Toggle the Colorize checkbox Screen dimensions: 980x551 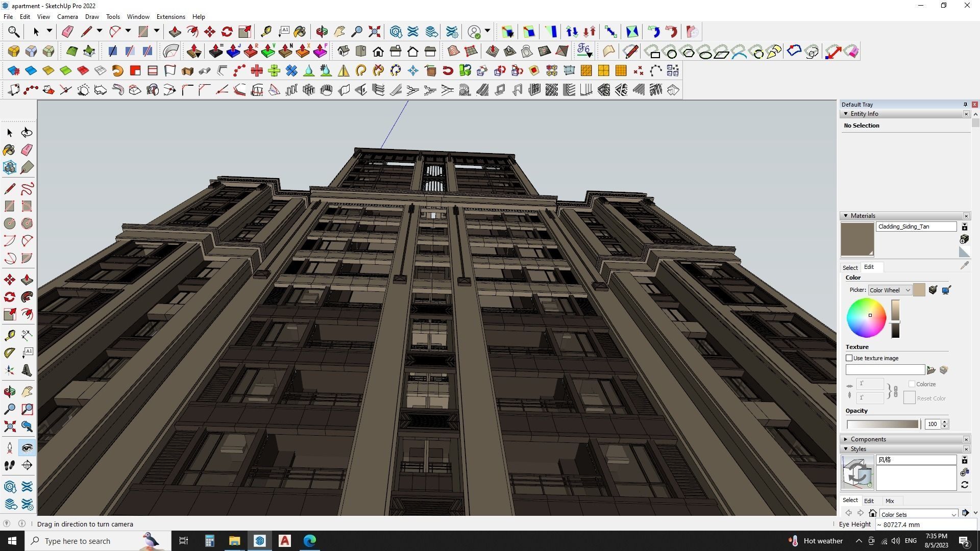click(x=912, y=384)
